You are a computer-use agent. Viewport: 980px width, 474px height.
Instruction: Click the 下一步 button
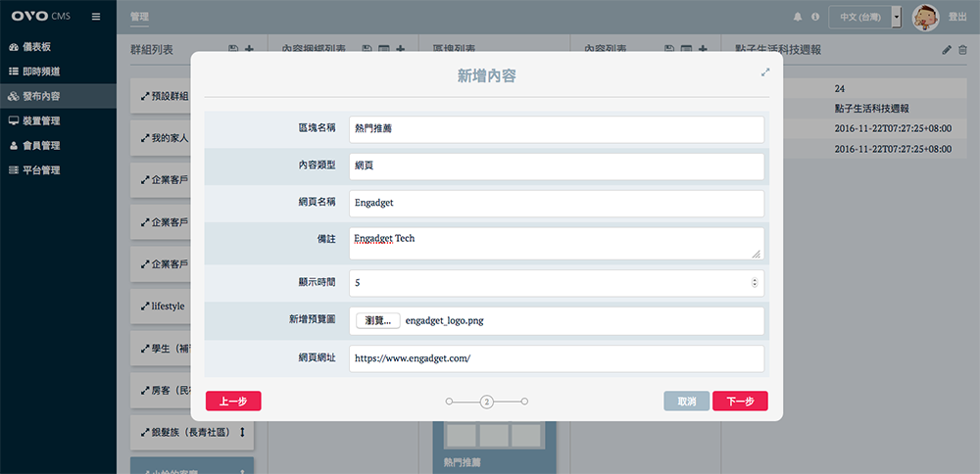(740, 402)
